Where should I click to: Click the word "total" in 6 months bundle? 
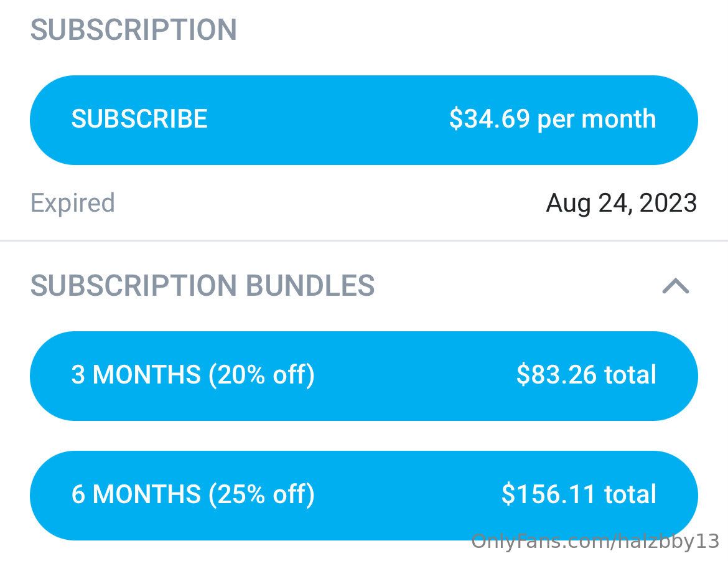coord(630,494)
